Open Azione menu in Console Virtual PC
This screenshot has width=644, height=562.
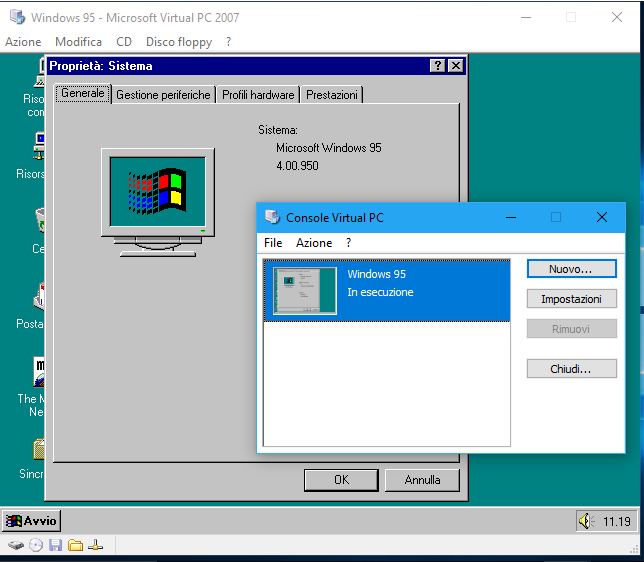(x=314, y=243)
